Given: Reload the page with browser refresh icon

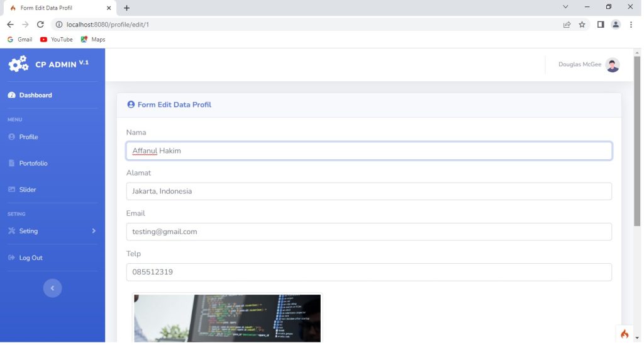Looking at the screenshot, I should tap(40, 25).
